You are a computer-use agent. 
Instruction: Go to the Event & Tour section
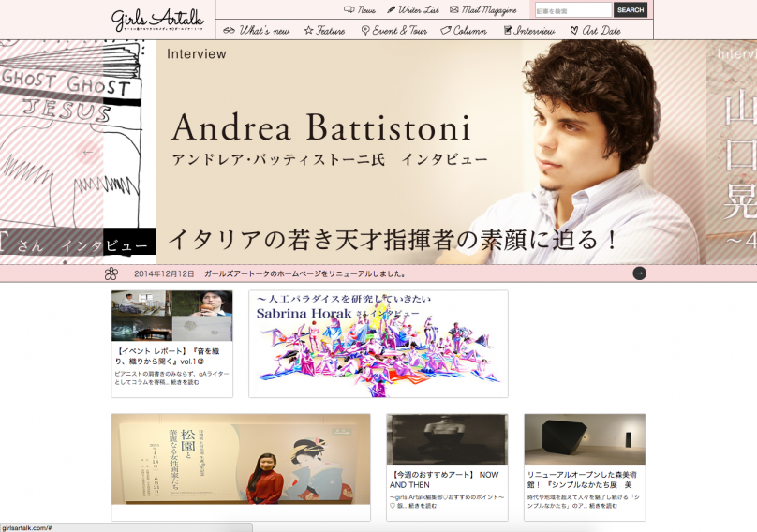(x=400, y=31)
